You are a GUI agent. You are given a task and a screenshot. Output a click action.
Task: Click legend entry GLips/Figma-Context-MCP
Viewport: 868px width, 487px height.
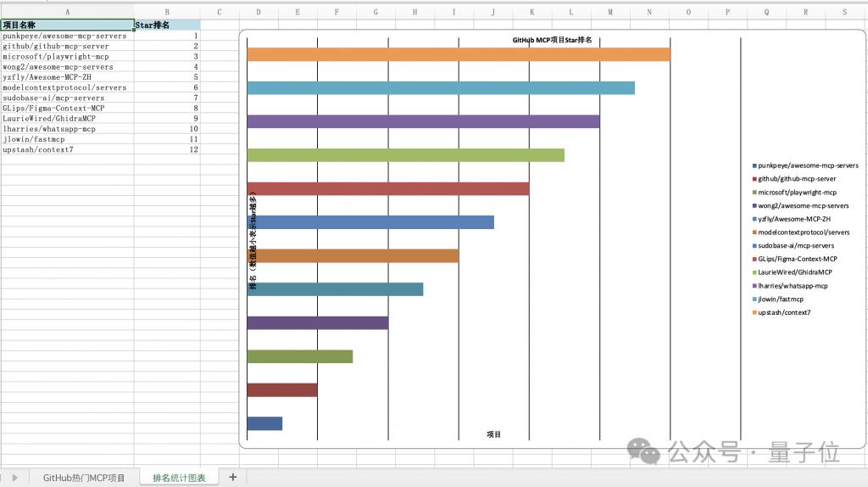pyautogui.click(x=795, y=259)
